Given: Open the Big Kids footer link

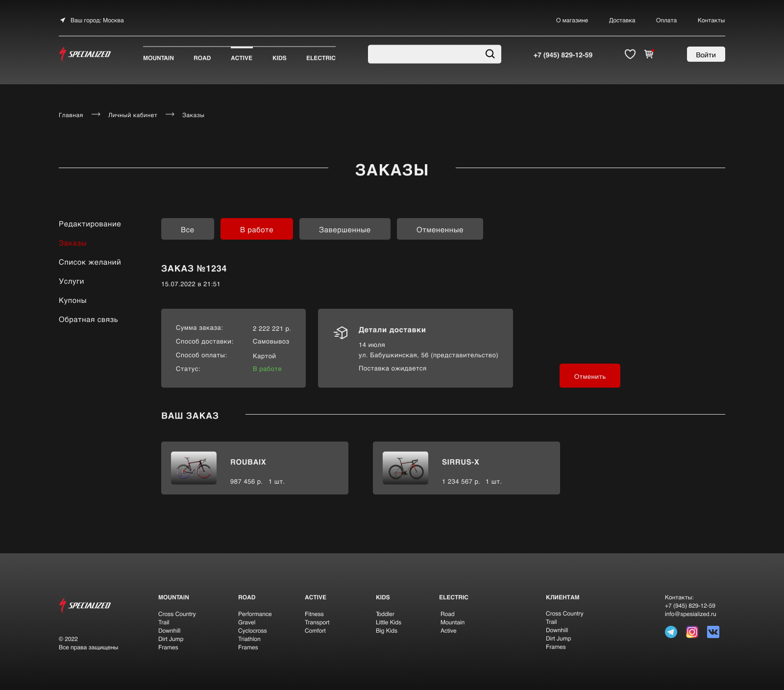Looking at the screenshot, I should (387, 631).
